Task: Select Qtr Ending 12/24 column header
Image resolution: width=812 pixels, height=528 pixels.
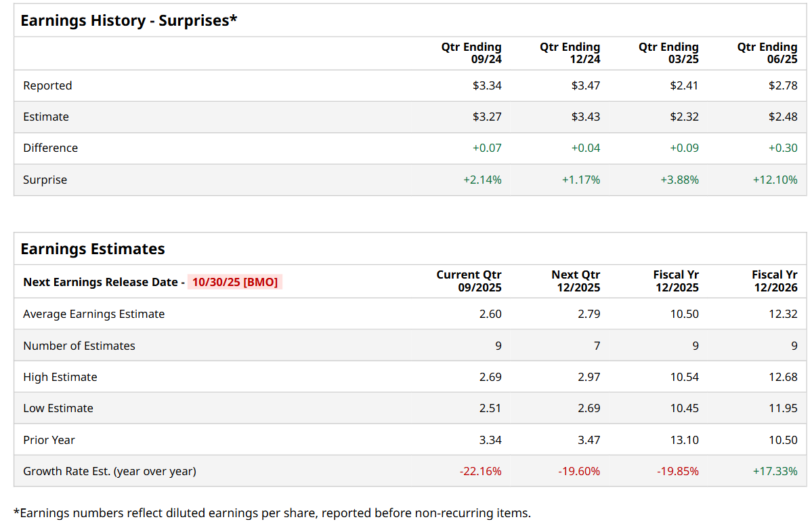Action: 570,53
